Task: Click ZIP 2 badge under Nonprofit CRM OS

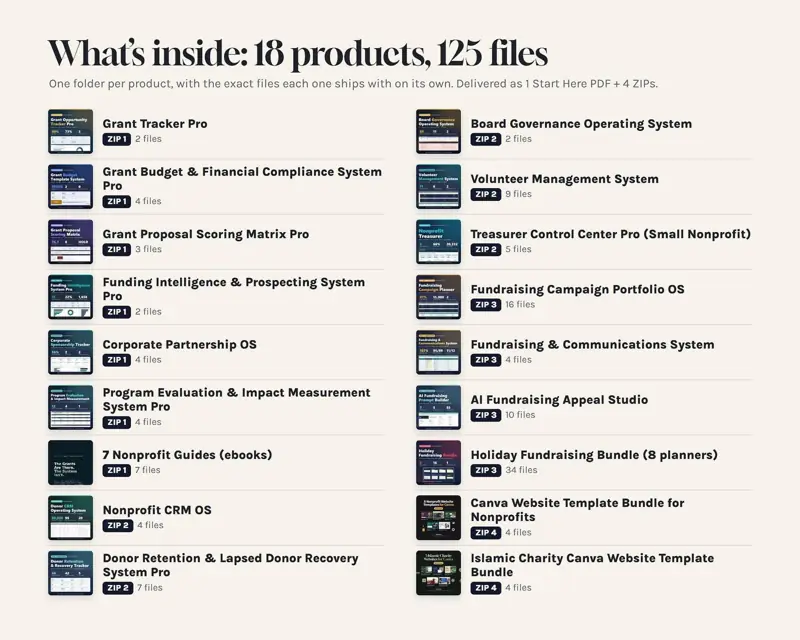Action: [117, 525]
